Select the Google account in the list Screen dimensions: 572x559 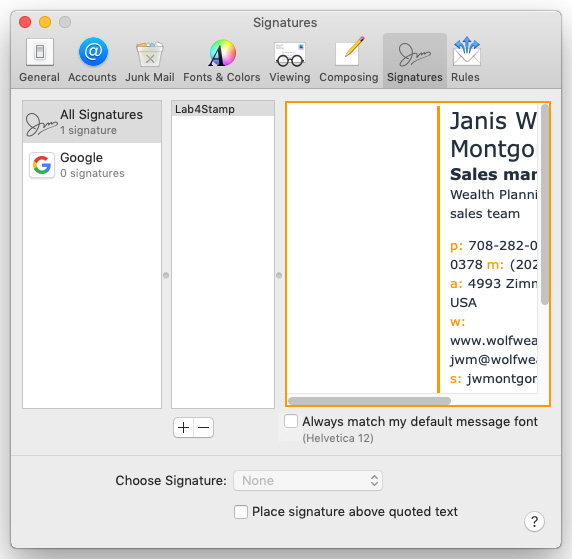pos(92,165)
